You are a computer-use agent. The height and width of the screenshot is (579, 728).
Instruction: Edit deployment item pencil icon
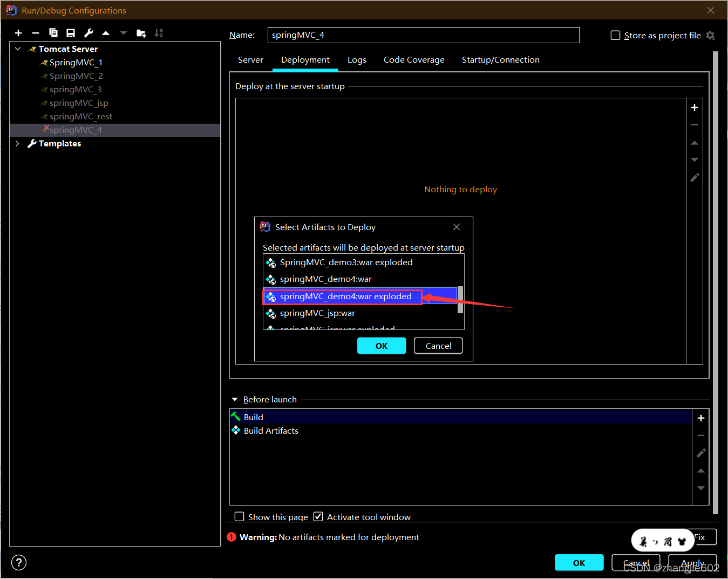point(695,177)
